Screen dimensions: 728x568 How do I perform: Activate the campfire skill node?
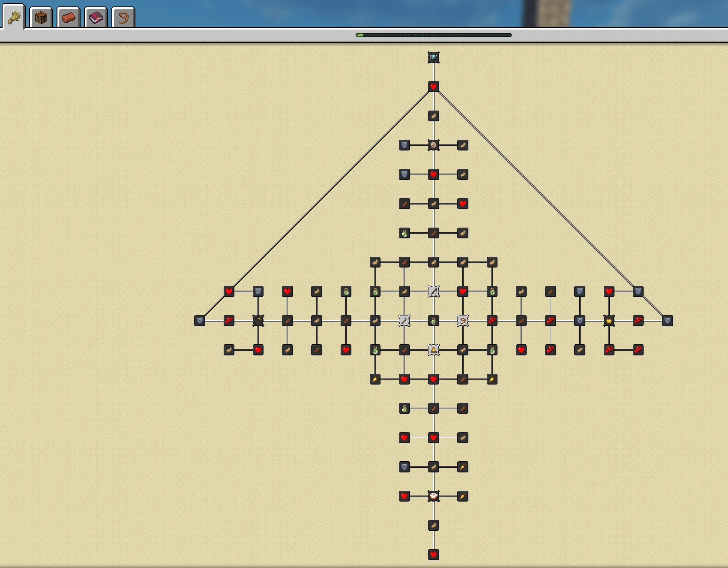(434, 350)
